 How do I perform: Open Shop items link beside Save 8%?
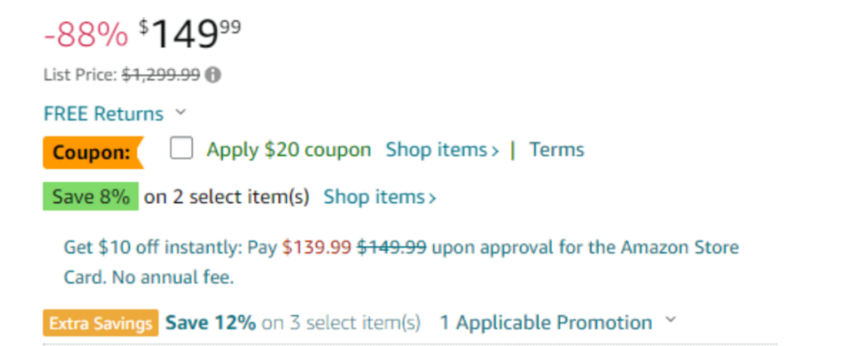pyautogui.click(x=379, y=197)
